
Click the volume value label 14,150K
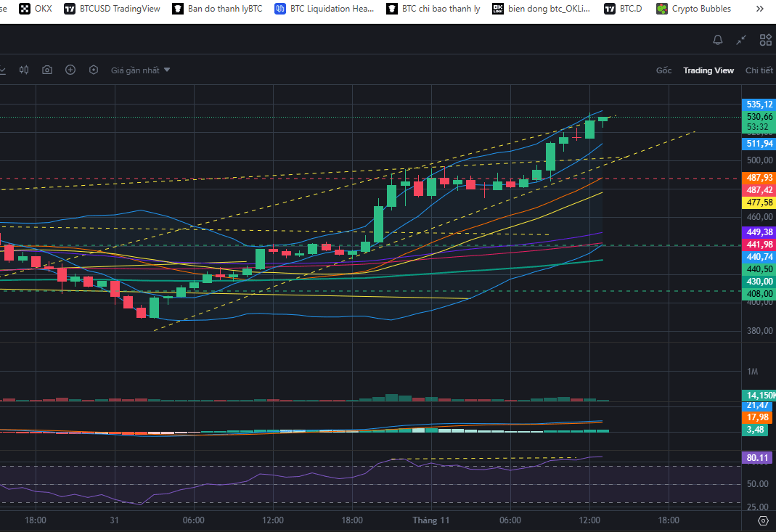tap(759, 396)
